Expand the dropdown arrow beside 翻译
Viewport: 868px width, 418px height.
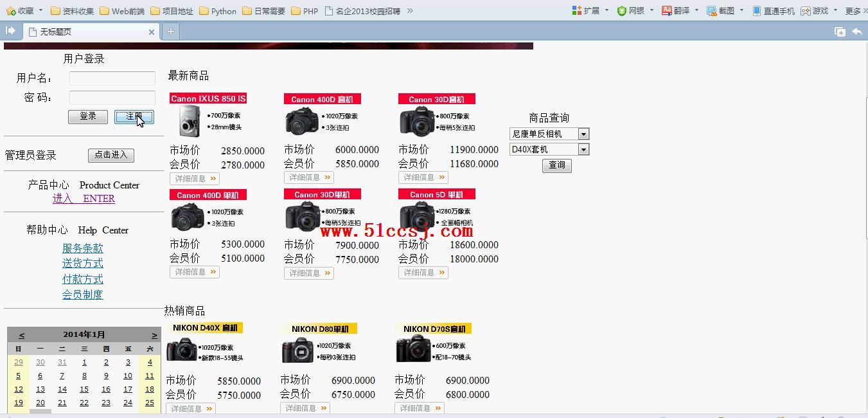tap(696, 10)
